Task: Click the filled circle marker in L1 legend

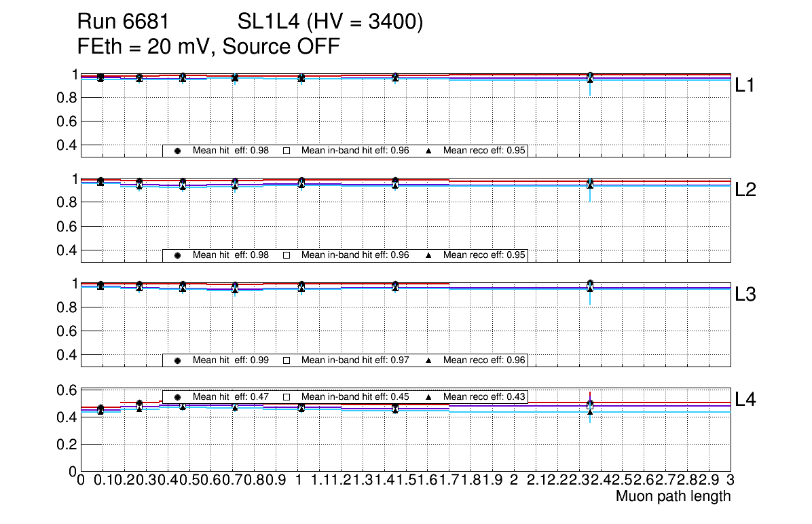Action: pos(177,151)
